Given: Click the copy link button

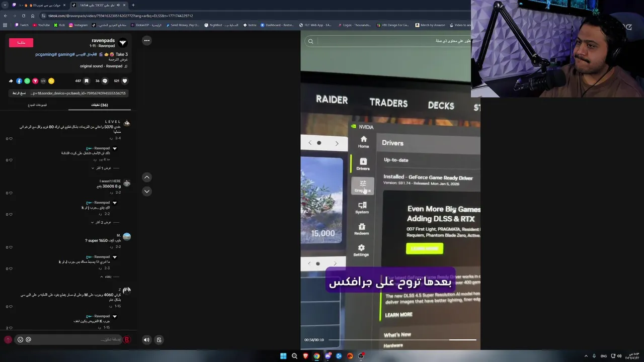Looking at the screenshot, I should (x=19, y=93).
